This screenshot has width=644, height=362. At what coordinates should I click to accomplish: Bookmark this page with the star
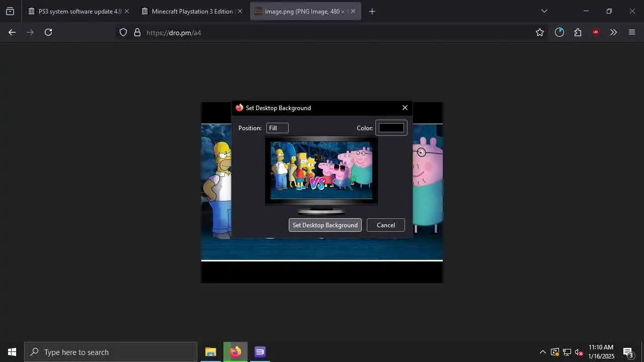click(x=540, y=32)
